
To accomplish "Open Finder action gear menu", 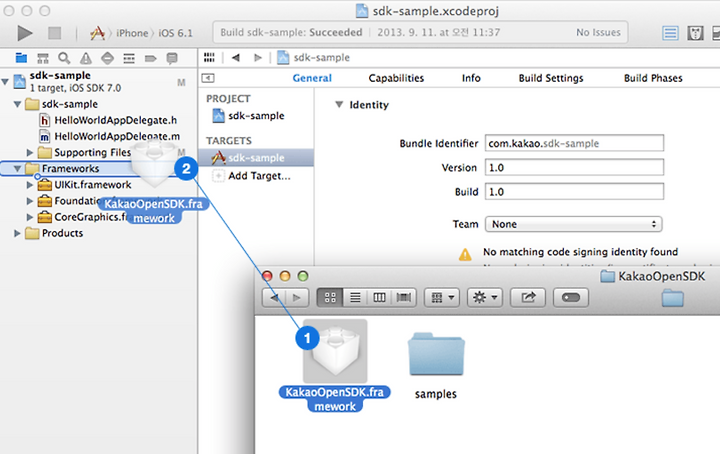I will coord(485,298).
